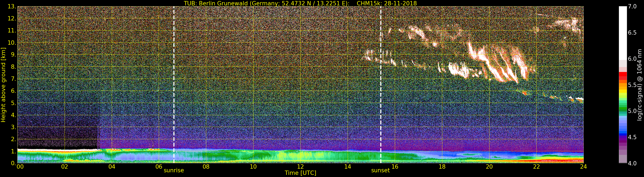Click the white dashed sunset line
Viewport: 644px width, 177px height.
pos(380,83)
